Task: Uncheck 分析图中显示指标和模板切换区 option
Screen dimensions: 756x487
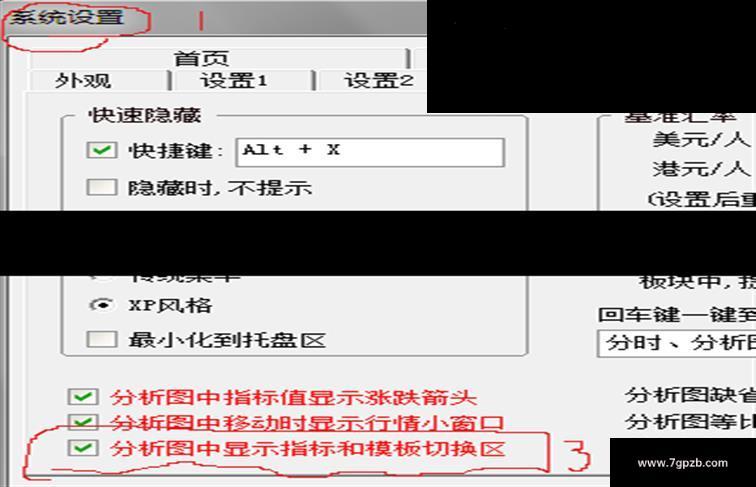Action: 83,448
